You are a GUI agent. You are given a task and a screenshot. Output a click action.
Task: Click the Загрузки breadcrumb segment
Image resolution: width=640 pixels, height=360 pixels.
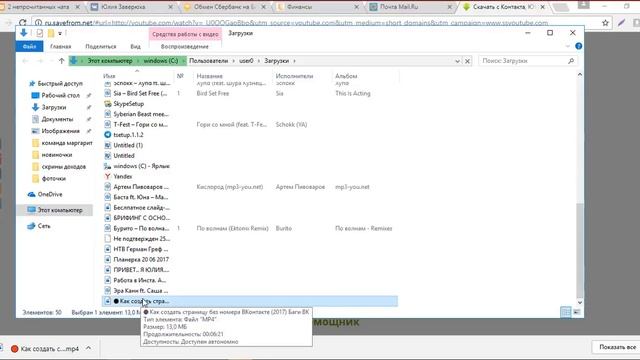[x=276, y=61]
